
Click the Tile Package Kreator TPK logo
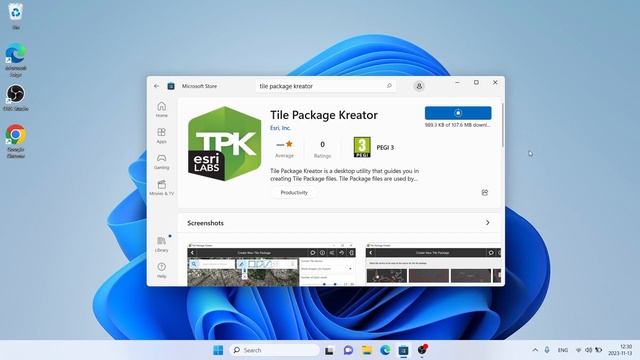224,144
